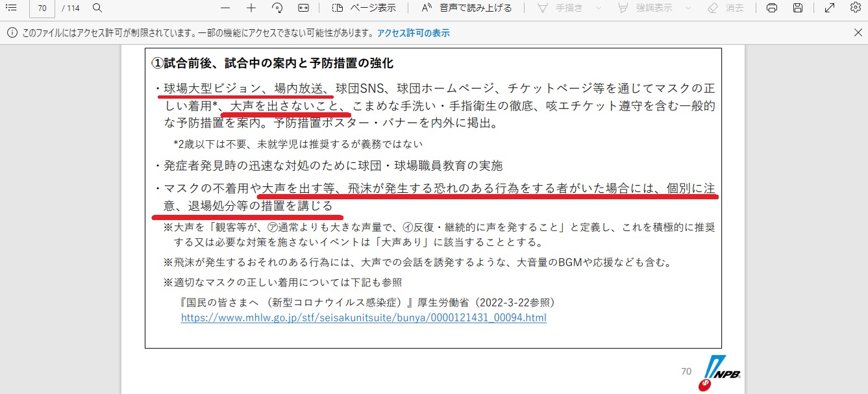Expand the 手描き pen options dropdown
Viewport: 868px width, 394px height.
[x=598, y=8]
